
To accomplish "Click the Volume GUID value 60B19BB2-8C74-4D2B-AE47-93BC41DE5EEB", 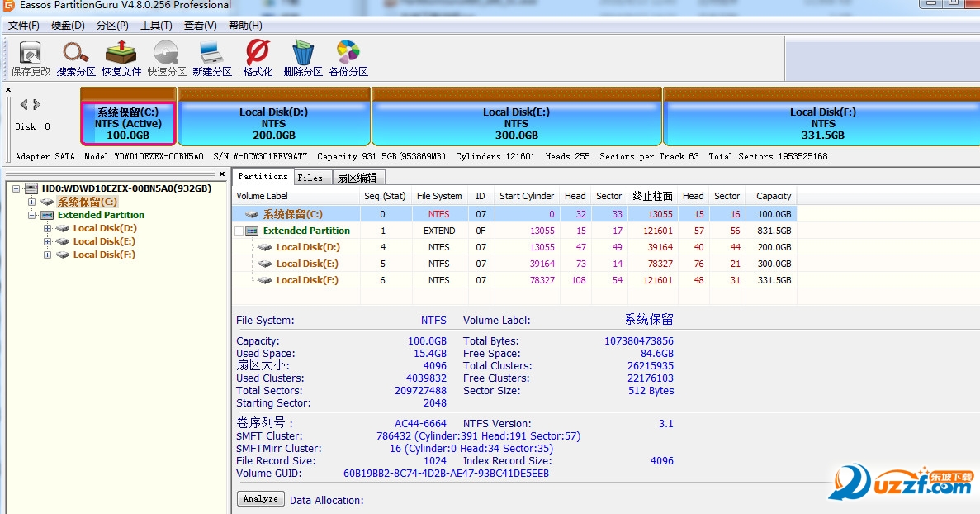I will pyautogui.click(x=447, y=474).
